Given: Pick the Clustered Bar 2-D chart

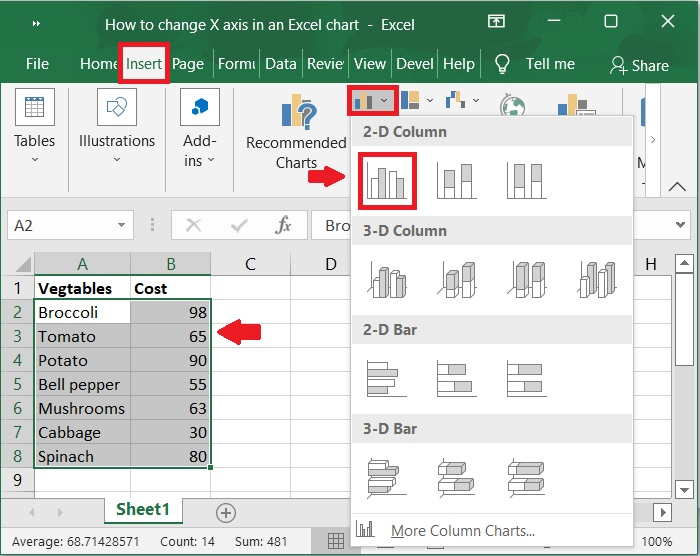Looking at the screenshot, I should 387,379.
